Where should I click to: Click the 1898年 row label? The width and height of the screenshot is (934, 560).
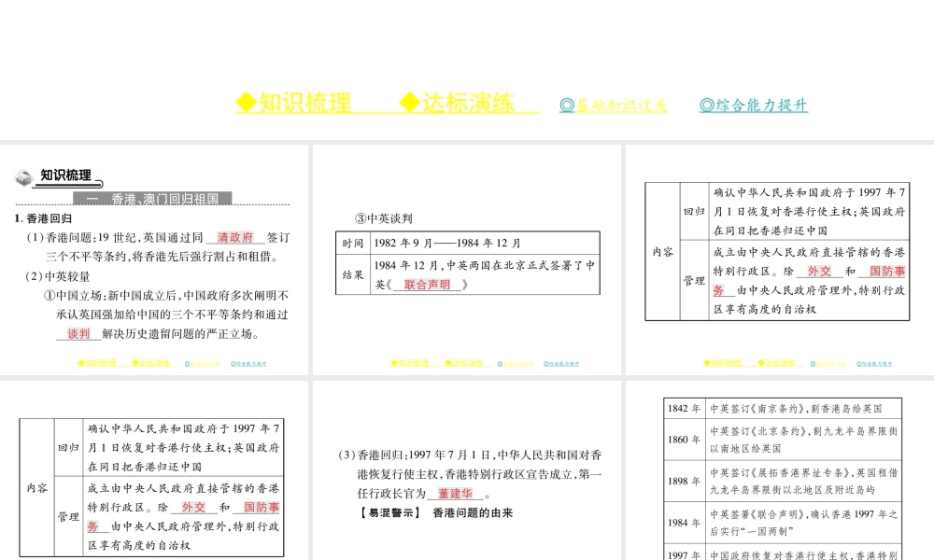click(684, 481)
